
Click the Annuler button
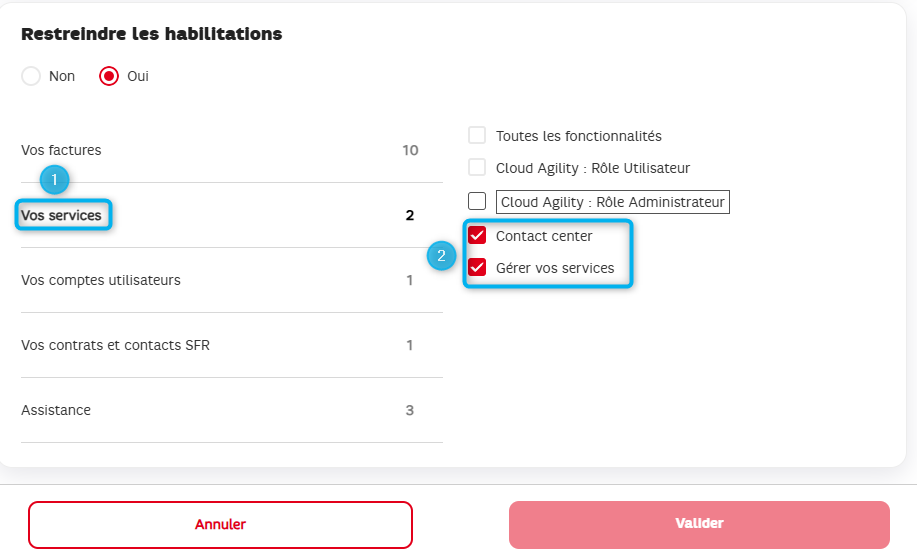[220, 525]
